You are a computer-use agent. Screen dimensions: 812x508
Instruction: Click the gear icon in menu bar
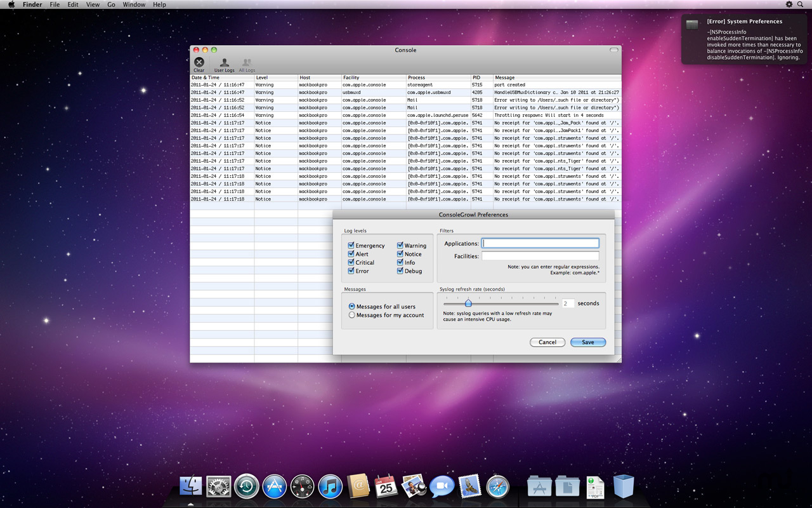[x=789, y=4]
